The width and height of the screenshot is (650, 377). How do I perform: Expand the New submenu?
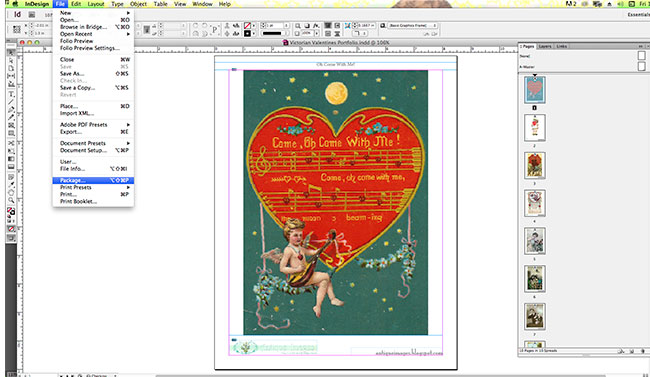pyautogui.click(x=93, y=13)
